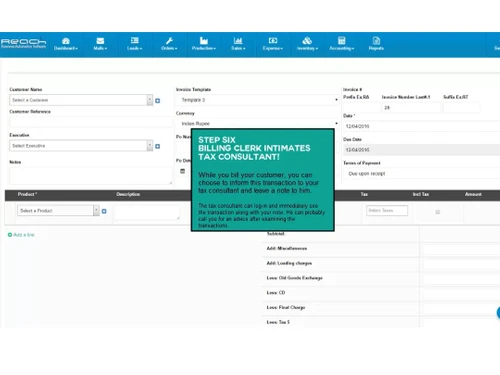Open the Orders wrench menu
Viewport: 500px width, 375px height.
click(x=169, y=44)
